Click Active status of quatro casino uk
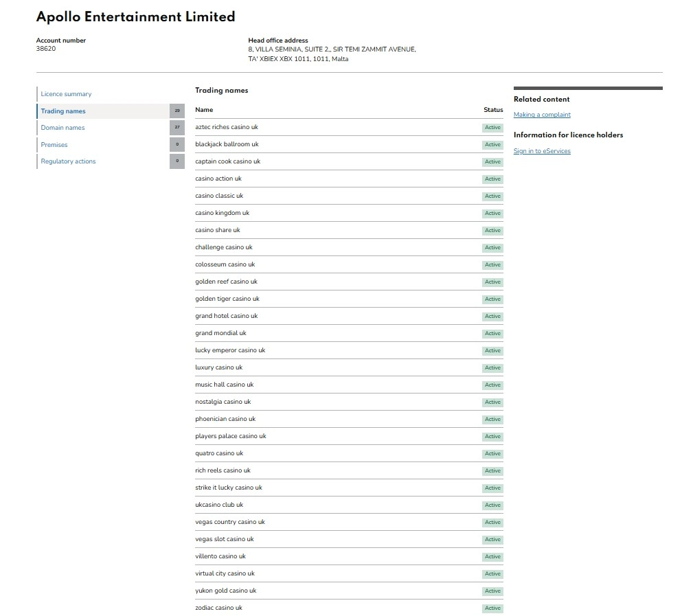This screenshot has width=693, height=616. pos(492,454)
